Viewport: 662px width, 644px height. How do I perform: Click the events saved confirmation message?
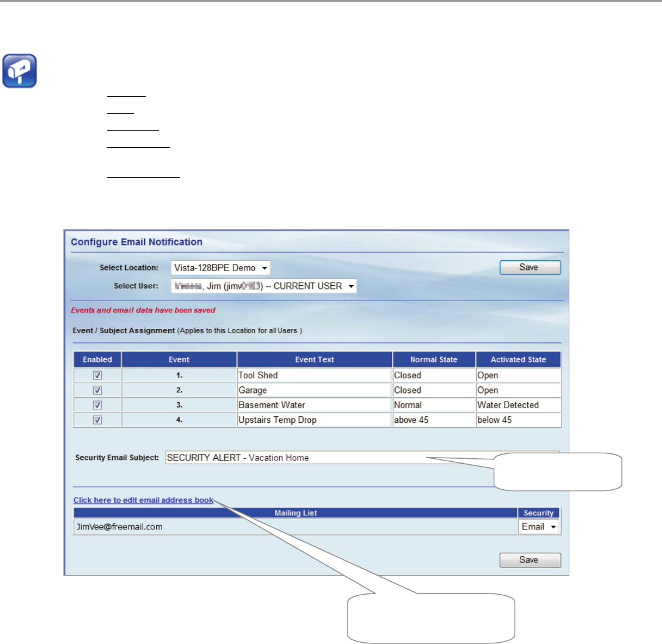pyautogui.click(x=143, y=310)
